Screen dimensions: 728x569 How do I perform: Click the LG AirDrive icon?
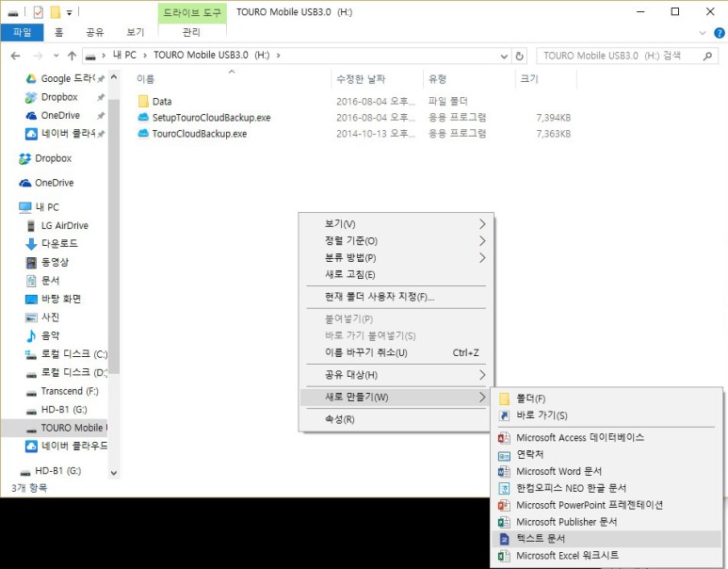pos(31,226)
